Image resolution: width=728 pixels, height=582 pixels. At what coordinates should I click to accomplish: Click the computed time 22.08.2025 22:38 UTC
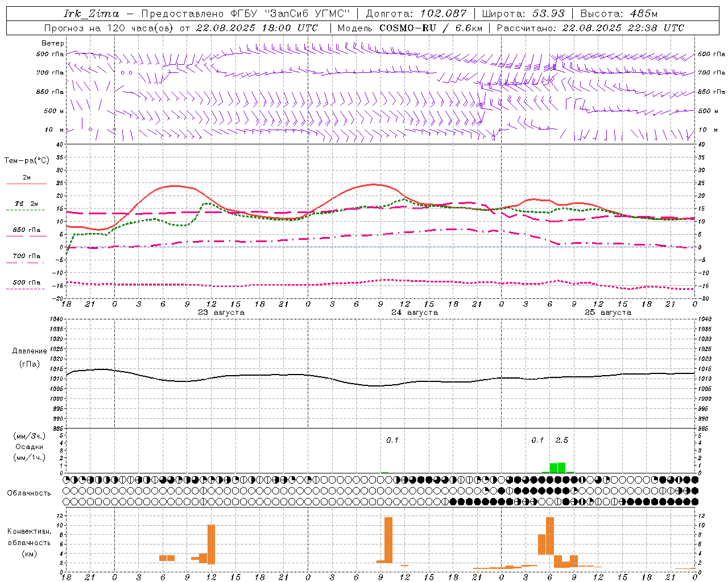pyautogui.click(x=623, y=28)
